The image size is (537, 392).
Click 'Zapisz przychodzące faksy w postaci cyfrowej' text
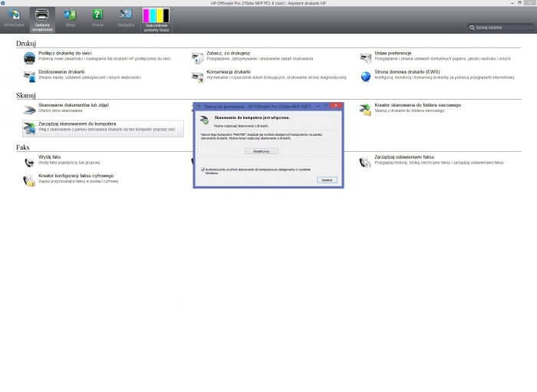tap(78, 181)
